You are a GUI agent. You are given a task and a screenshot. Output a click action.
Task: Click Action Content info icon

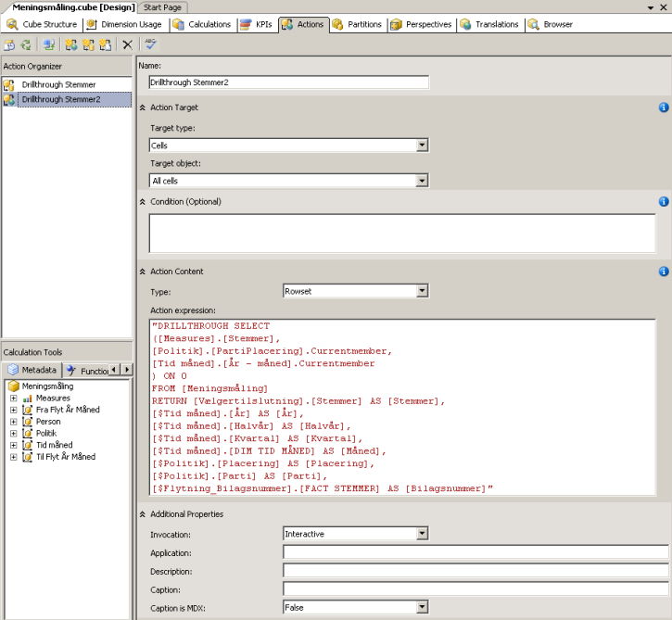pos(664,272)
